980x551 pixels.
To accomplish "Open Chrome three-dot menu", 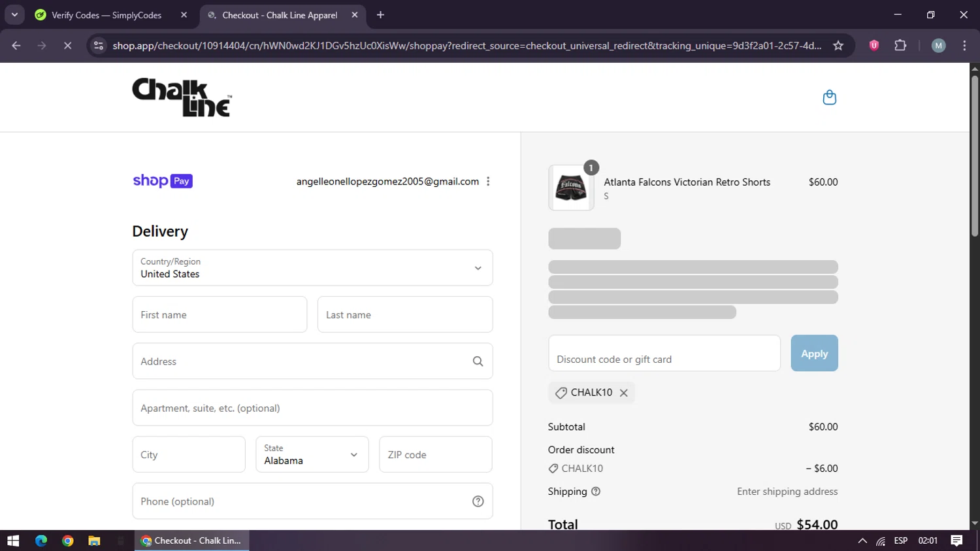I will 964,45.
